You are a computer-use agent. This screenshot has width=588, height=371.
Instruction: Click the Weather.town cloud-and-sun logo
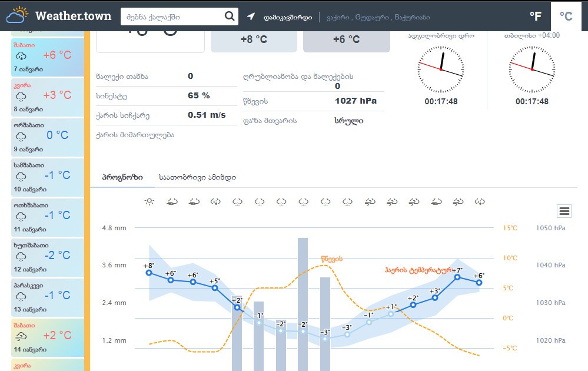point(17,16)
